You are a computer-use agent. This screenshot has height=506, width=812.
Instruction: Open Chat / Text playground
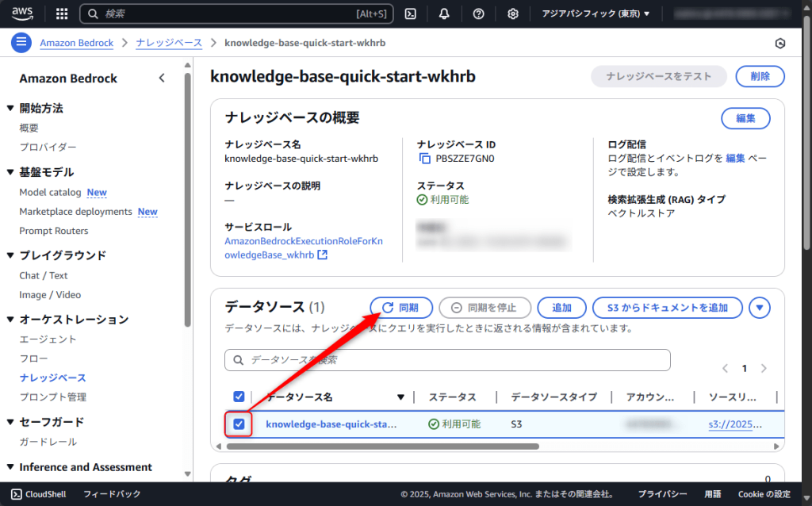(x=44, y=275)
